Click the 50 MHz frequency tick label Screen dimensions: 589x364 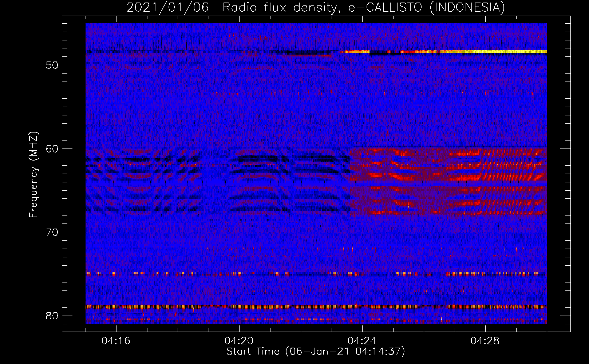[x=52, y=66]
